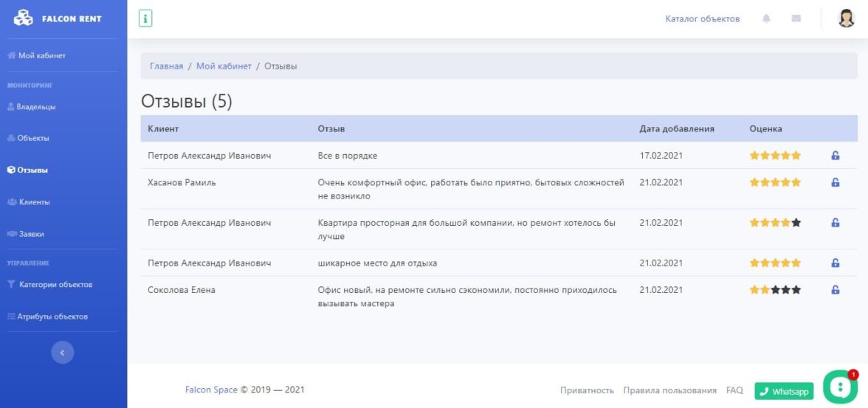
Task: Toggle lock on the Соколова Елена review
Action: point(836,290)
